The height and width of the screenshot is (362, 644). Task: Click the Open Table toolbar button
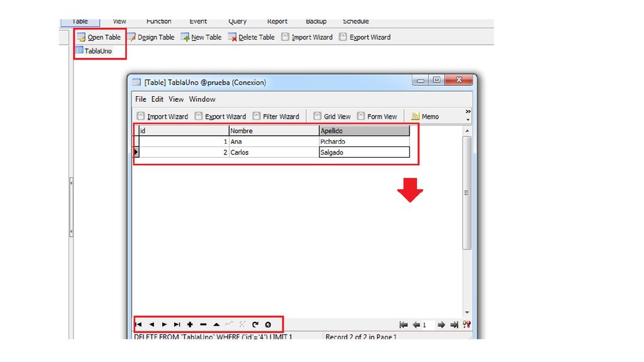(x=99, y=37)
